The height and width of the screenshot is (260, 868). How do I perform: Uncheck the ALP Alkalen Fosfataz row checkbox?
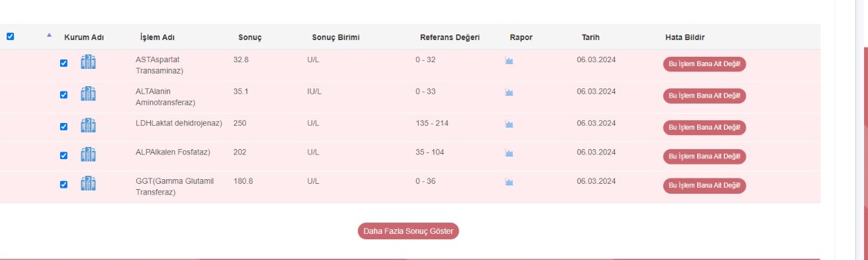click(x=63, y=155)
